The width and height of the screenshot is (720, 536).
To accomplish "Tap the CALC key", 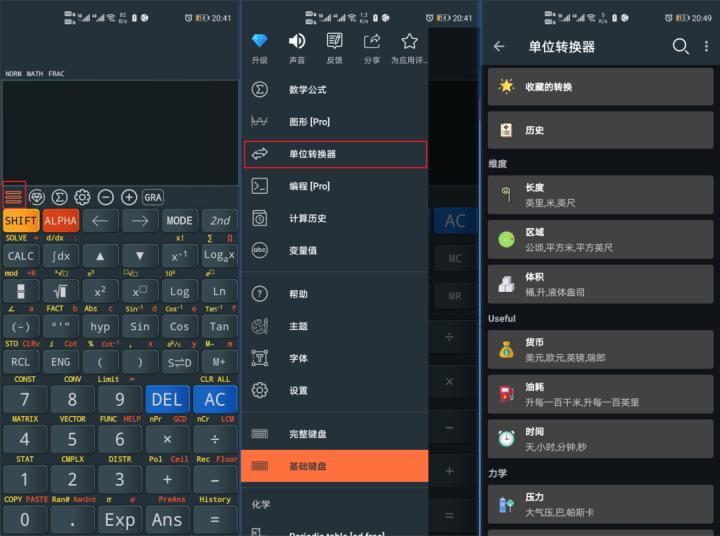I will click(21, 256).
